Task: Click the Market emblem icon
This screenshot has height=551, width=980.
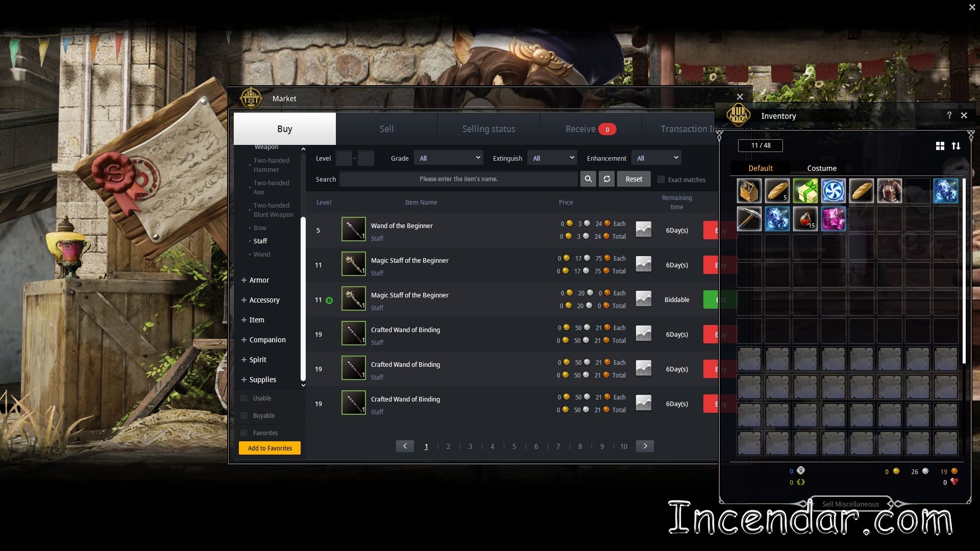Action: pyautogui.click(x=251, y=98)
